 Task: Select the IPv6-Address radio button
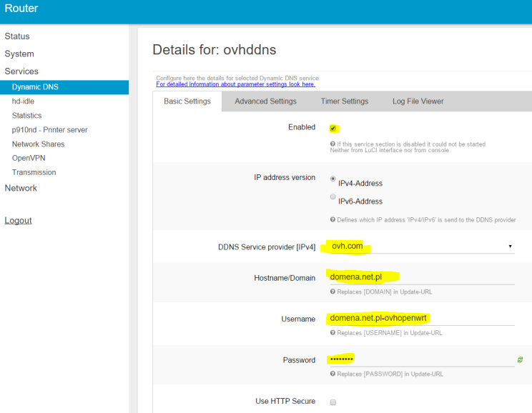coord(333,197)
